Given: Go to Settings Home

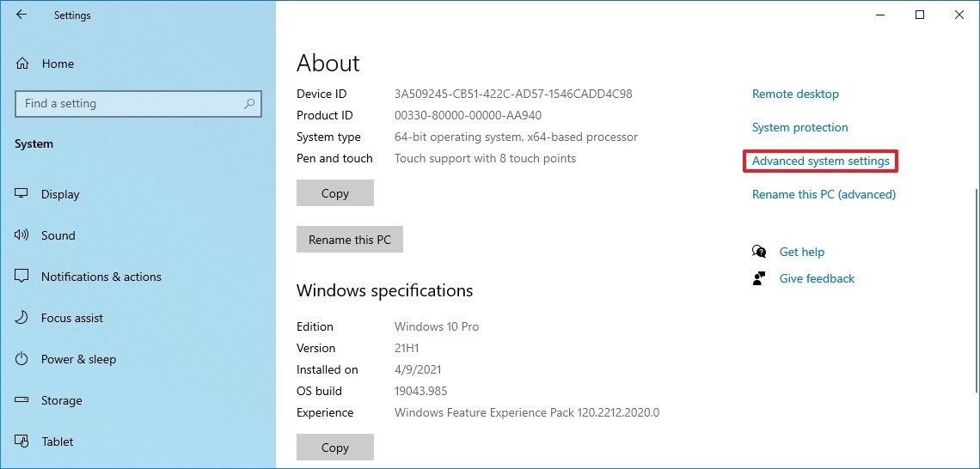Looking at the screenshot, I should (x=58, y=64).
